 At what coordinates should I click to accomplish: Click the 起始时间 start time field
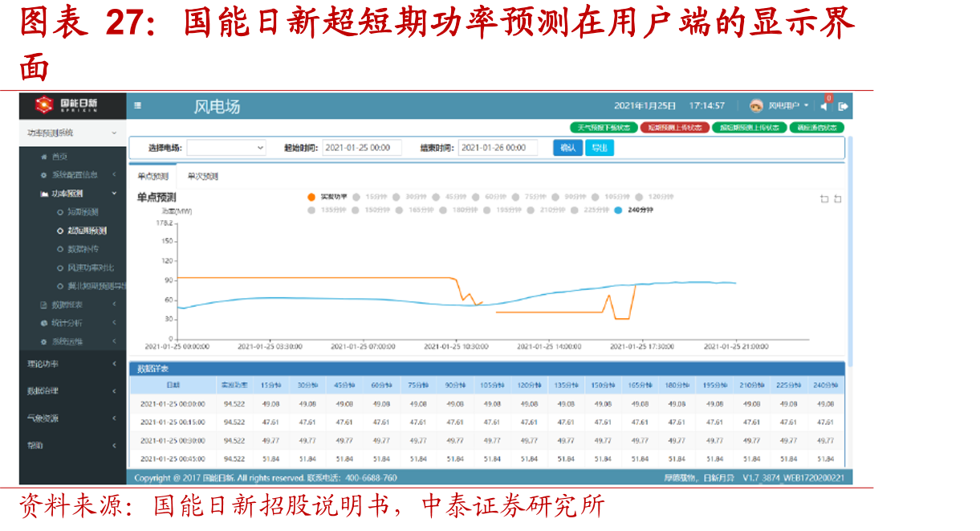(362, 148)
